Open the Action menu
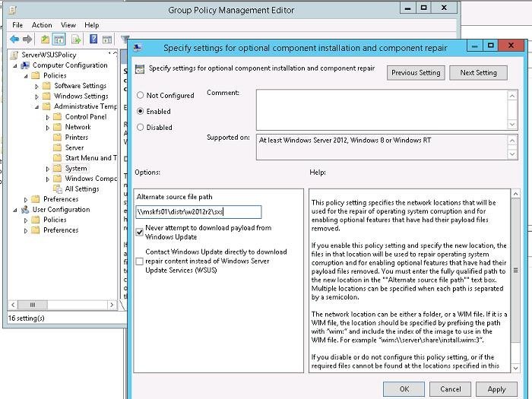532x399 pixels. click(42, 25)
